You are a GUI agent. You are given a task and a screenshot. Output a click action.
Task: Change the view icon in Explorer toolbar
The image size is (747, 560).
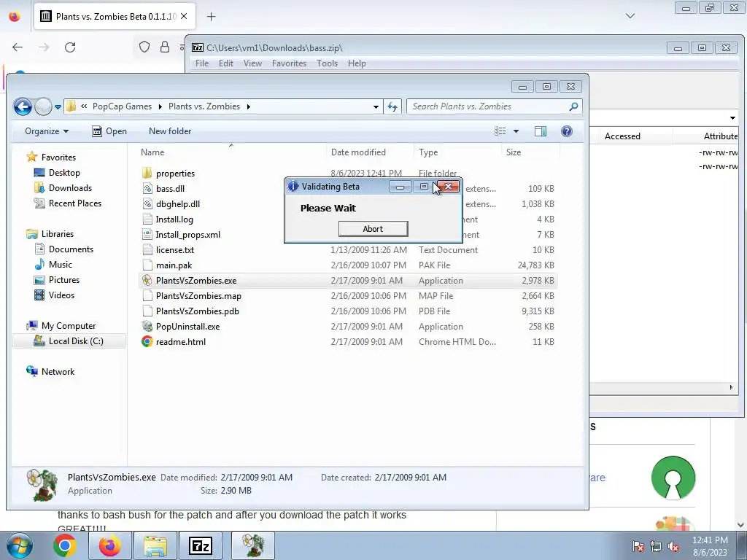500,131
